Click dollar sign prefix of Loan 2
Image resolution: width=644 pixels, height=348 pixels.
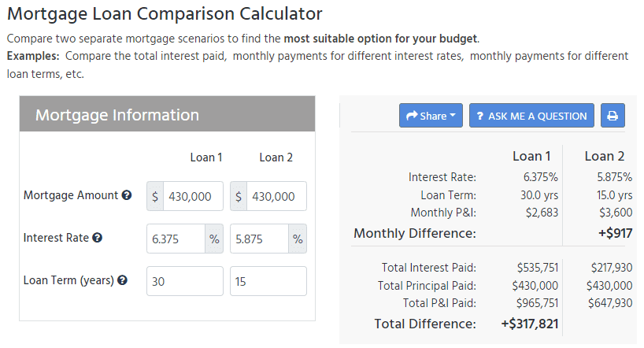pyautogui.click(x=239, y=196)
